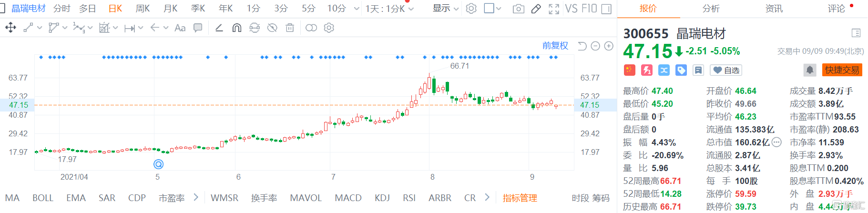The image size is (868, 213).
Task: Open the 评论 comments tab
Action: point(836,9)
